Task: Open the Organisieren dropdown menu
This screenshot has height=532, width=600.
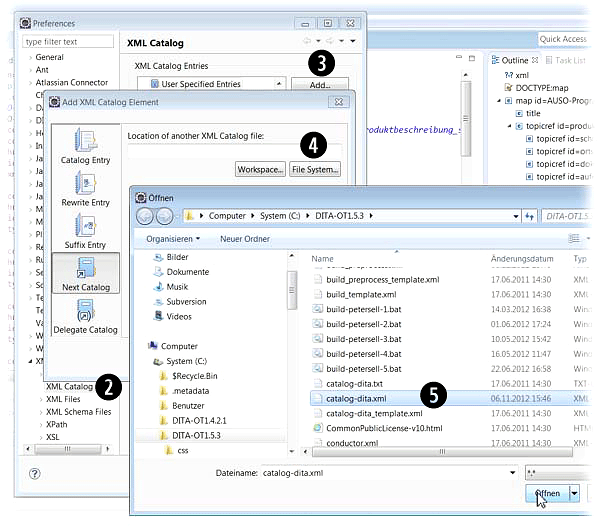Action: pyautogui.click(x=173, y=239)
